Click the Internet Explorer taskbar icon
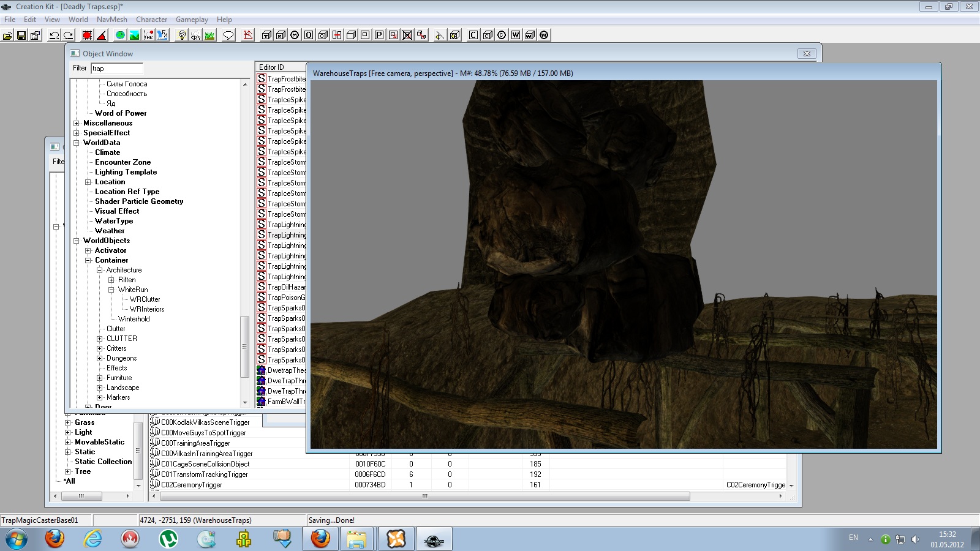Image resolution: width=980 pixels, height=551 pixels. point(92,539)
